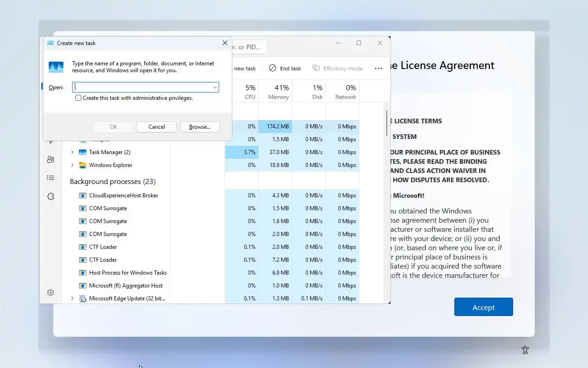This screenshot has height=368, width=588.
Task: Select 'Microsoft (R) Aggregator Host' process
Action: [x=126, y=286]
